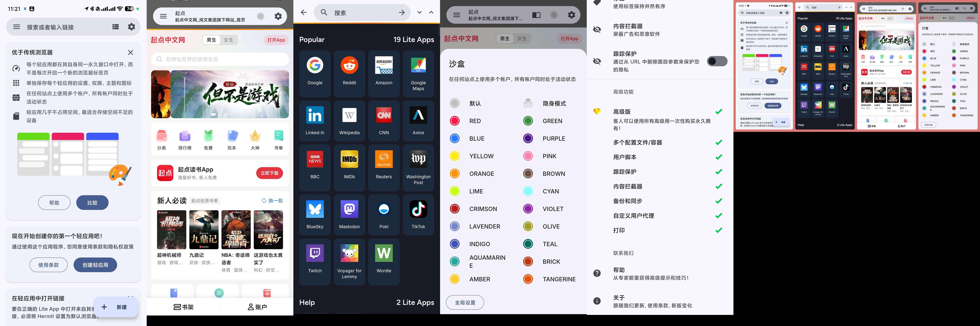Open the reader mode book icon
Viewport: 980px width, 326px height.
pyautogui.click(x=536, y=15)
